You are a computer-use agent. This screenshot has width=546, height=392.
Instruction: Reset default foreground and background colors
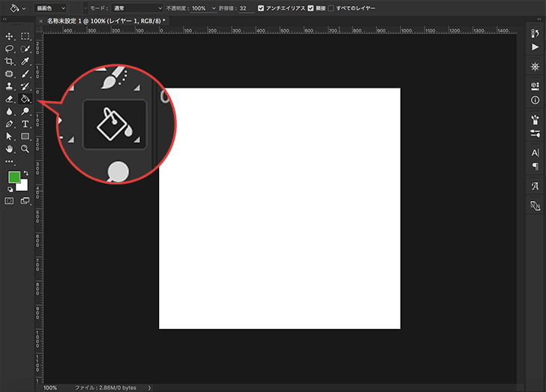pyautogui.click(x=10, y=190)
